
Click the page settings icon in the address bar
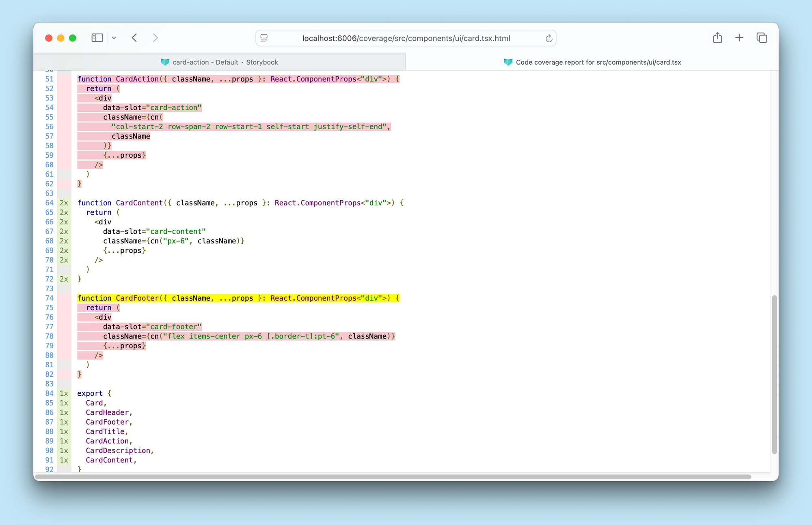(264, 38)
